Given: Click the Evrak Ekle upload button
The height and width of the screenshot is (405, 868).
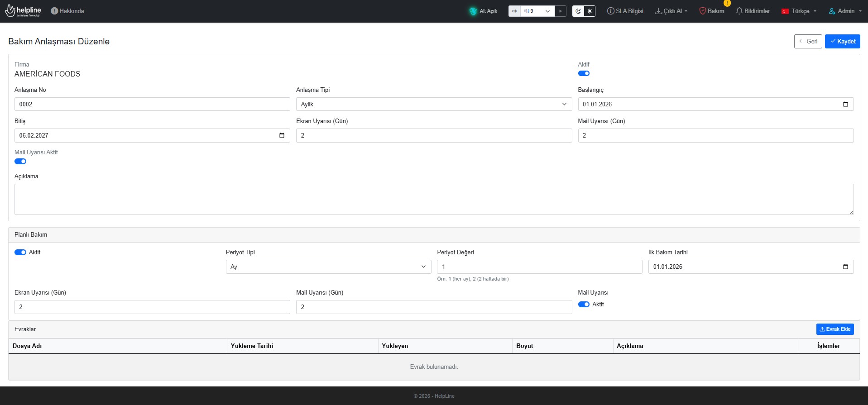Looking at the screenshot, I should (834, 329).
